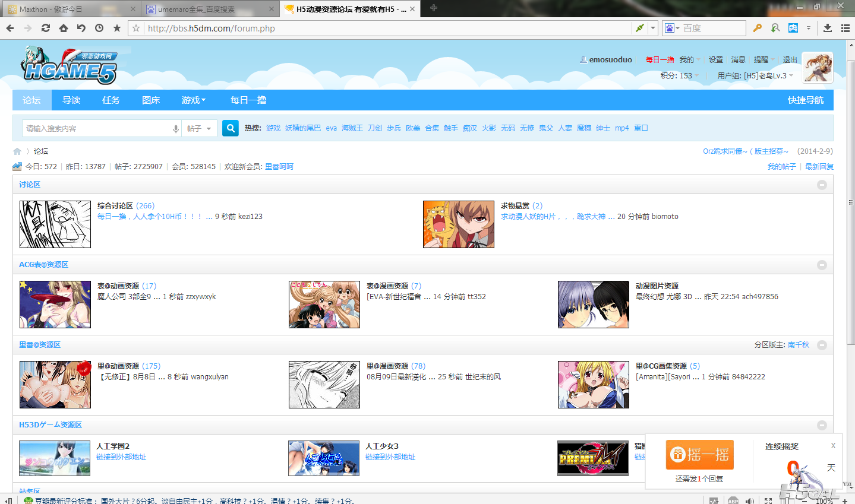Viewport: 855px width, 504px height.
Task: Open the download manager icon
Action: pyautogui.click(x=828, y=28)
